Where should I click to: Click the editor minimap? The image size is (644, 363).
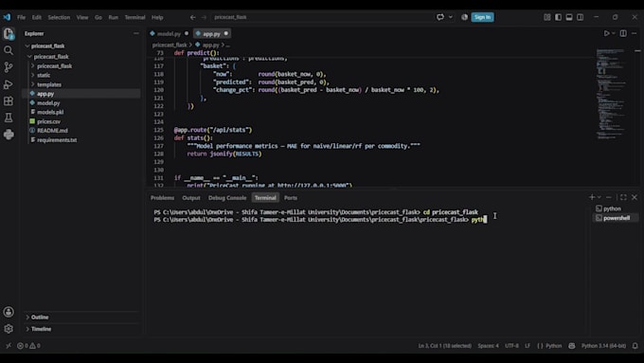pyautogui.click(x=611, y=95)
